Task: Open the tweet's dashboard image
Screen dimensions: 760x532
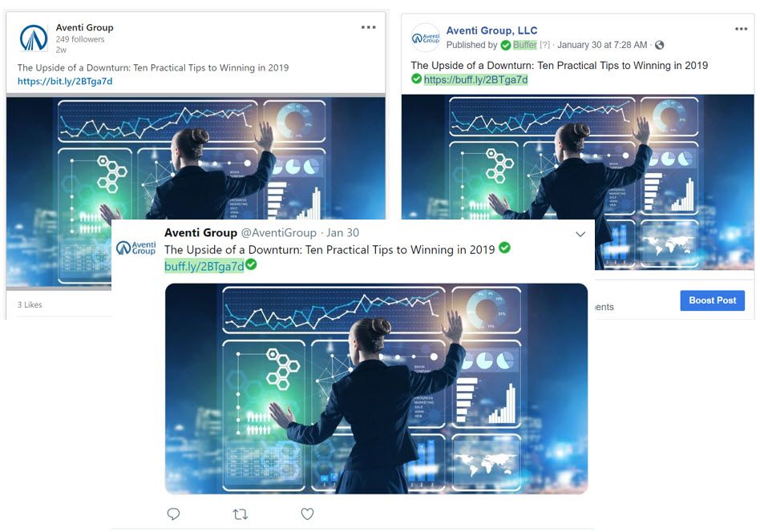Action: coord(376,389)
